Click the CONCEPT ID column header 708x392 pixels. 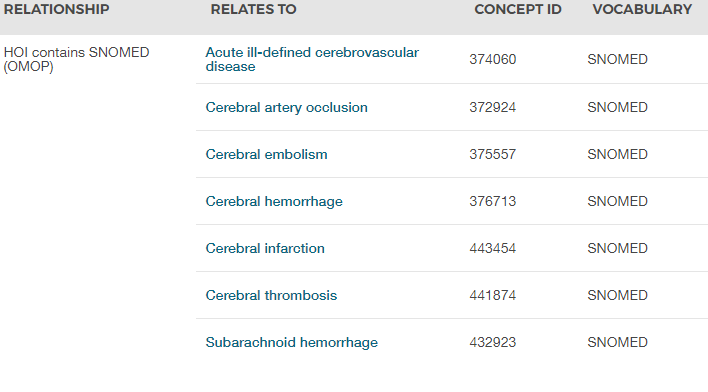coord(518,9)
